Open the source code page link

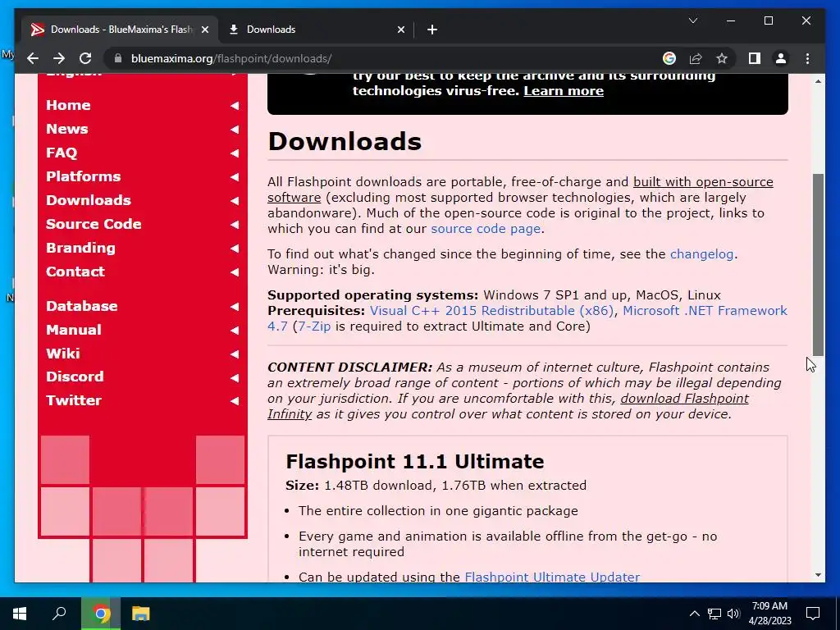point(486,229)
